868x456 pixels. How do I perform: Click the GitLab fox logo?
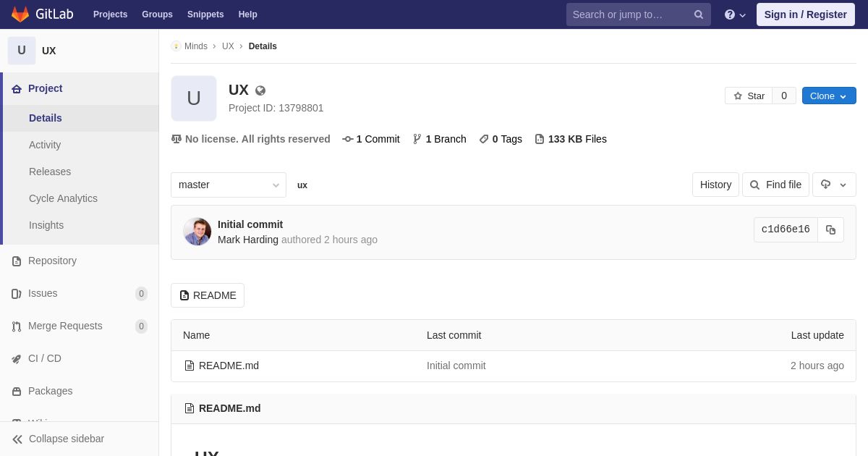click(20, 14)
